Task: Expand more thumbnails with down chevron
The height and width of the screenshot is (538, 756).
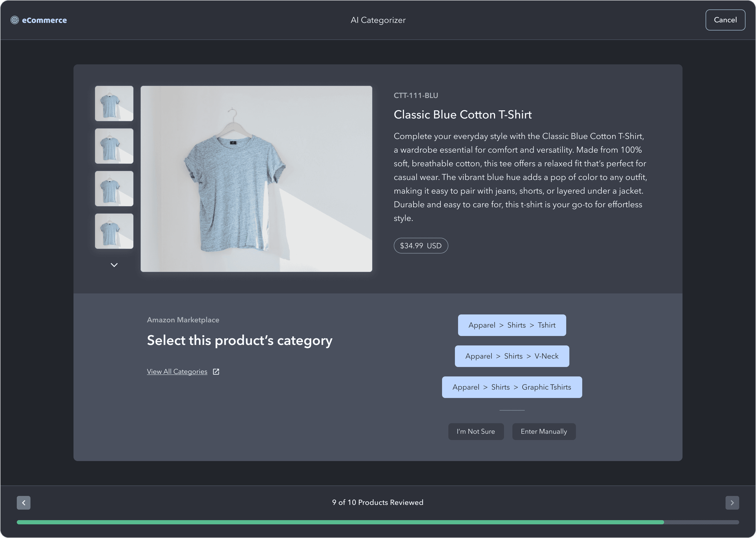Action: coord(114,265)
